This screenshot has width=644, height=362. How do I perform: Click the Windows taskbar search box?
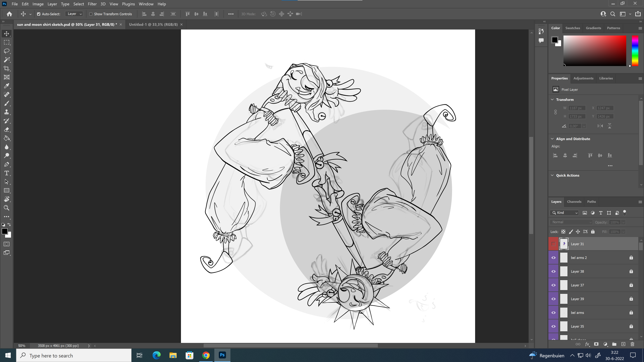click(x=74, y=355)
